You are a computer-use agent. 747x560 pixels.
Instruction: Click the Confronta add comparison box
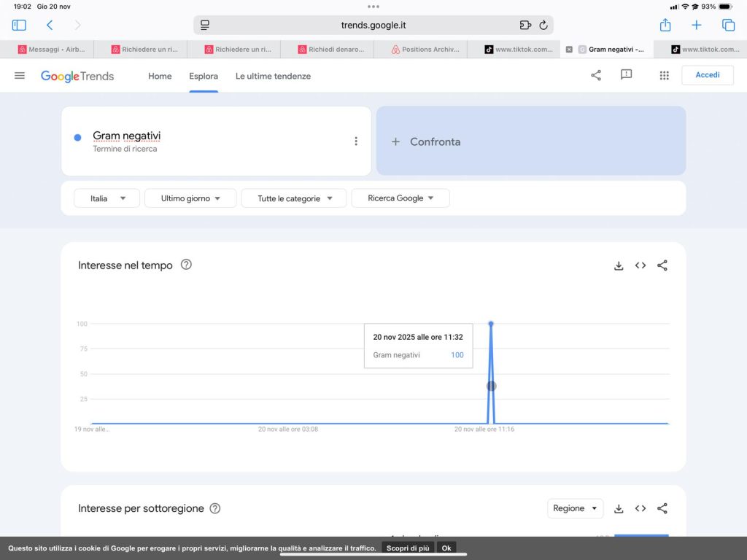coord(530,141)
